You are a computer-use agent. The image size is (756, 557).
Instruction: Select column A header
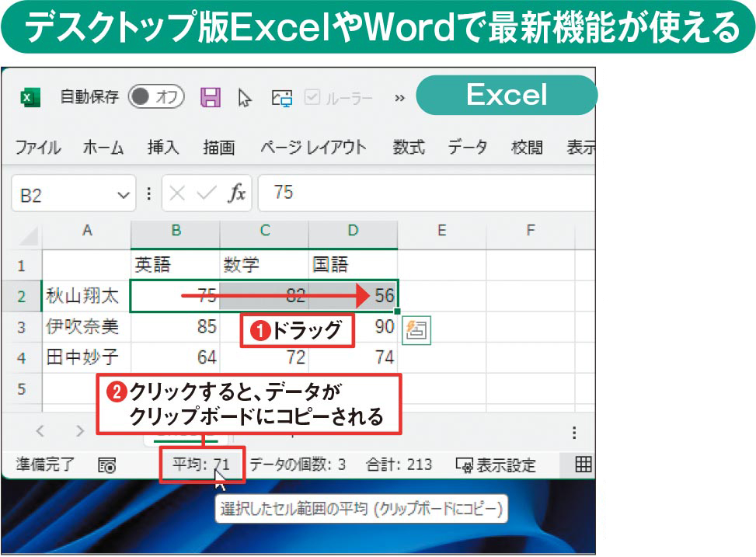click(x=87, y=231)
